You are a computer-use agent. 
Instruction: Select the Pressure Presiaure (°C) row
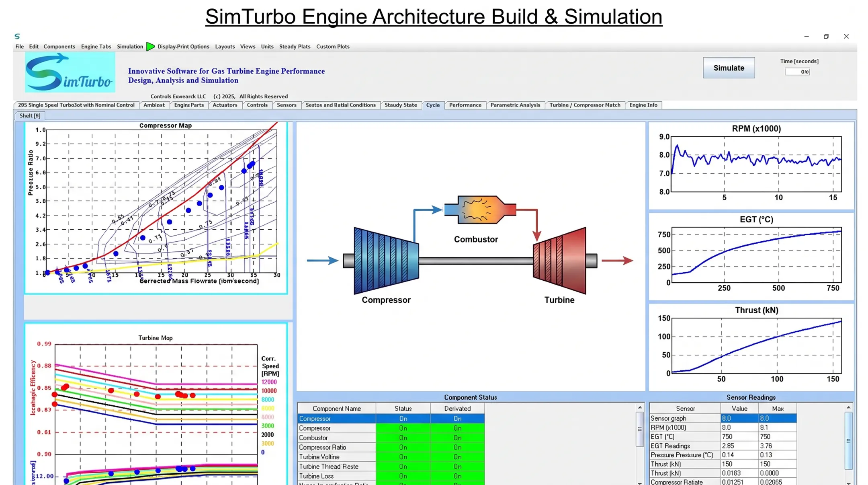point(723,455)
